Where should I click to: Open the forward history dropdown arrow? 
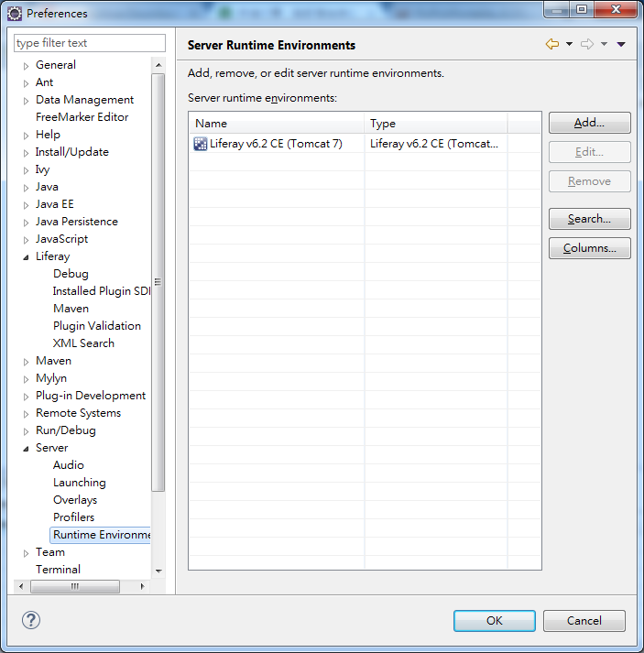click(604, 44)
